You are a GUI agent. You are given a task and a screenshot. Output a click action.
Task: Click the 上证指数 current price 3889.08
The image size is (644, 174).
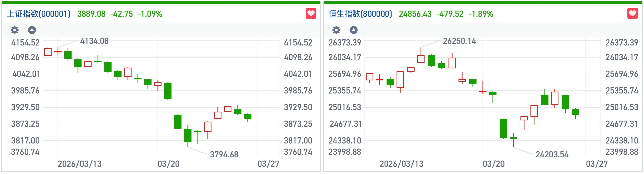(x=91, y=14)
